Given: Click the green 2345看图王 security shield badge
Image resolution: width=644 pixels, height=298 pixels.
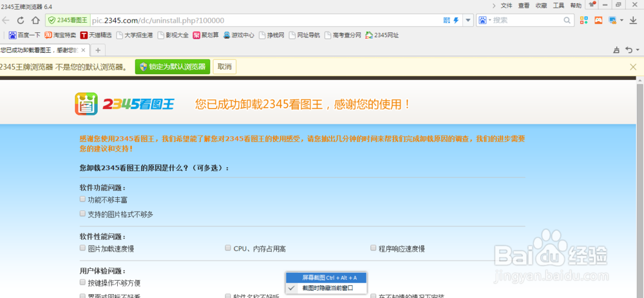Looking at the screenshot, I should pyautogui.click(x=68, y=20).
